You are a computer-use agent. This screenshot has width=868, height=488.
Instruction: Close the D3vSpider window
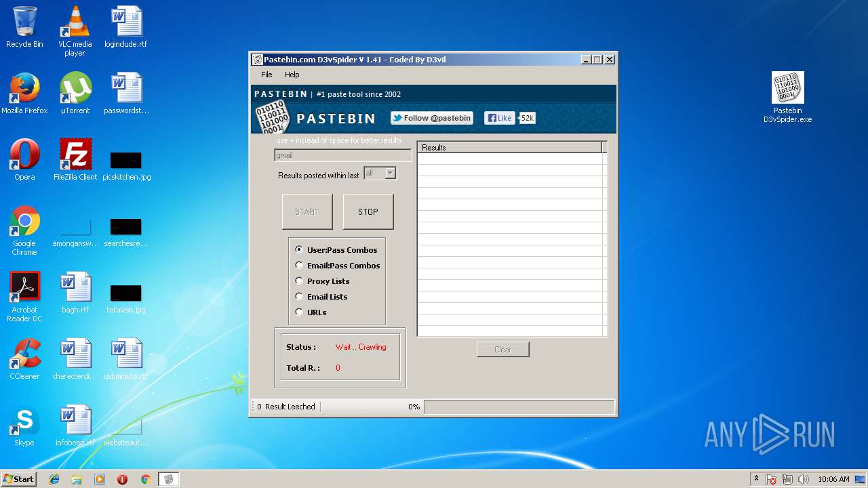coord(609,60)
